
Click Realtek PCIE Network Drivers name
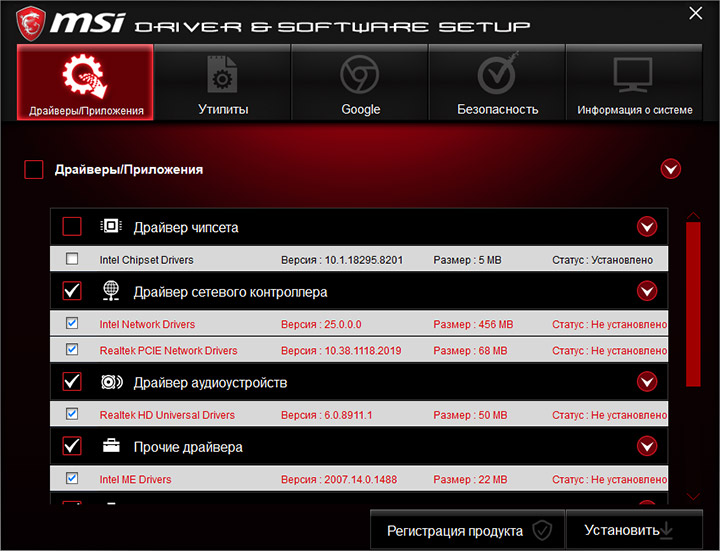[x=169, y=350]
